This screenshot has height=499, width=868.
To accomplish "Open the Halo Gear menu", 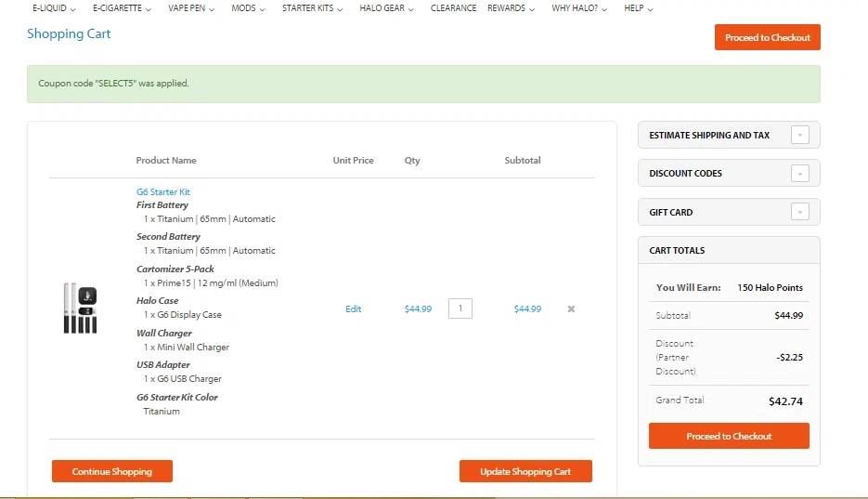I will [x=386, y=8].
